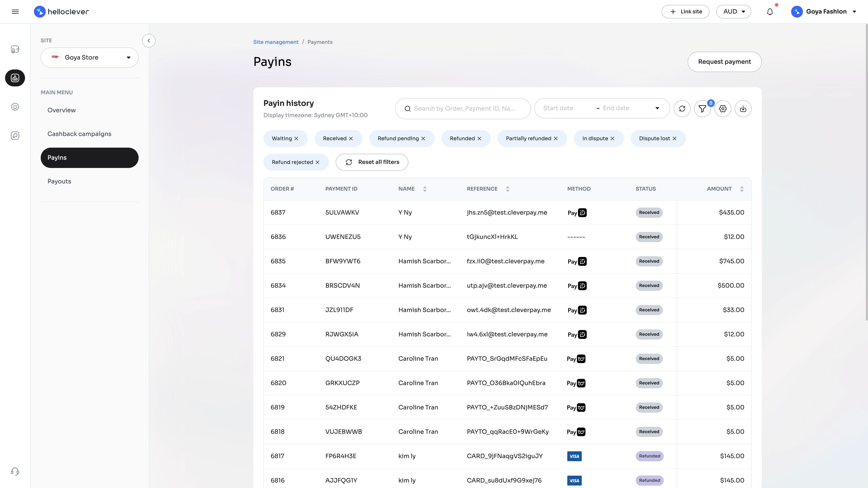Image resolution: width=868 pixels, height=488 pixels.
Task: Click the ORDER # column header
Action: pyautogui.click(x=282, y=189)
